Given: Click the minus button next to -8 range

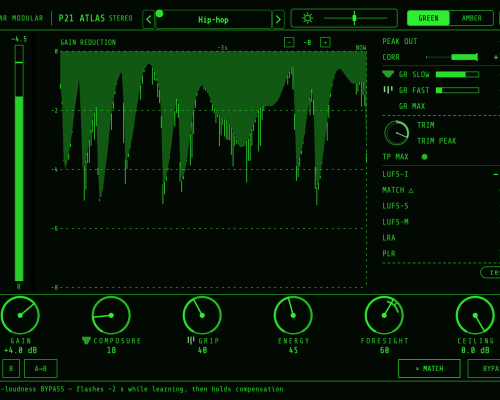Looking at the screenshot, I should (289, 42).
